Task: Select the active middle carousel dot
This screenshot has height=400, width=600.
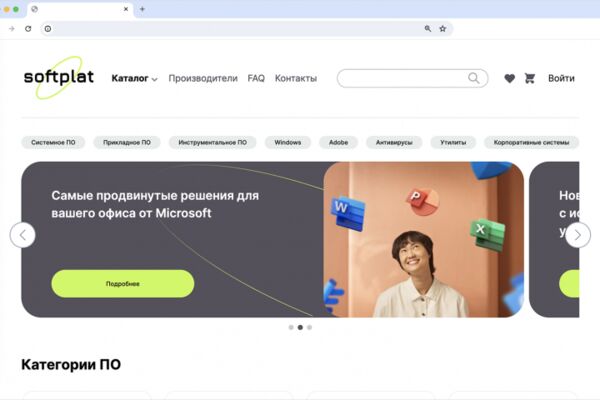Action: 300,327
